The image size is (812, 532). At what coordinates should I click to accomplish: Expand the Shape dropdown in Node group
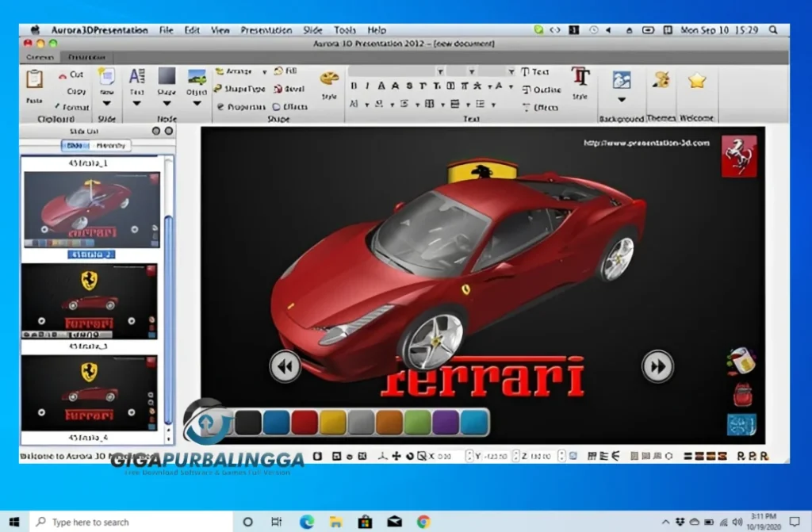[x=167, y=103]
